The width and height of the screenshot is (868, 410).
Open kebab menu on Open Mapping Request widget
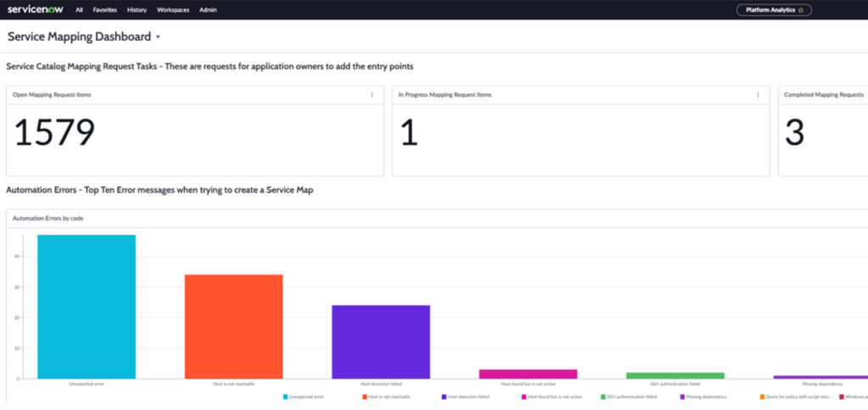(x=371, y=95)
